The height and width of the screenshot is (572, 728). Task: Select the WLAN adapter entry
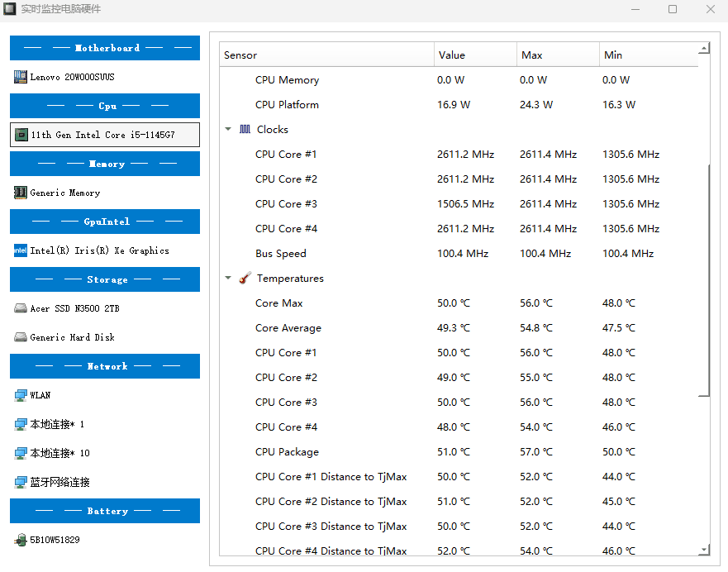coord(105,395)
